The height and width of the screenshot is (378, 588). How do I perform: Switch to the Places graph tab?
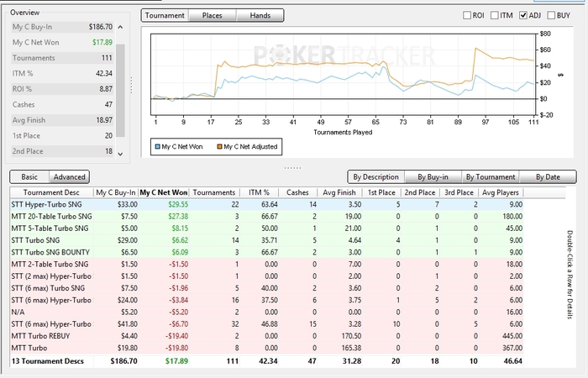click(x=212, y=15)
